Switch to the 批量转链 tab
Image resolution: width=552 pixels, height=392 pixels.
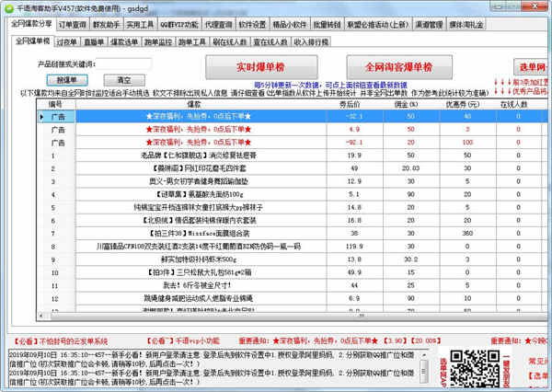point(327,25)
